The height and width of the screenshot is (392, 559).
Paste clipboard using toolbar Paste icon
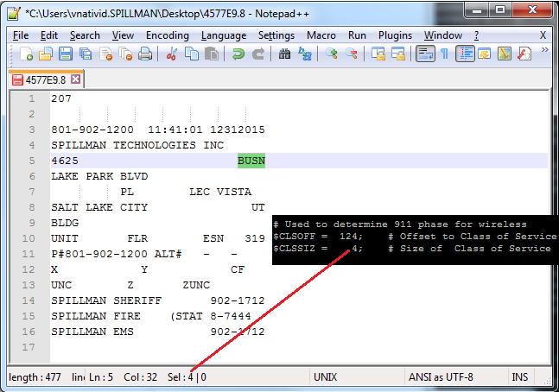pyautogui.click(x=212, y=54)
